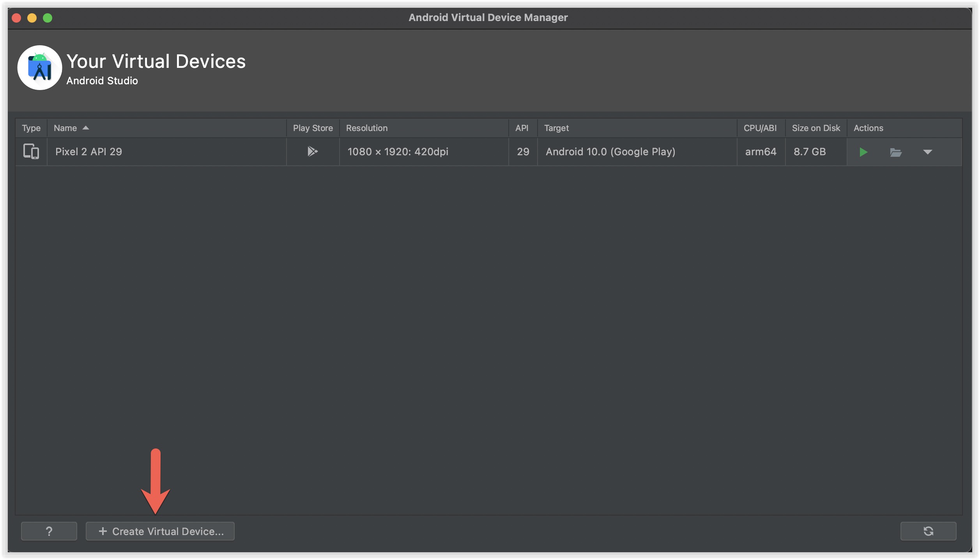This screenshot has height=560, width=980.
Task: Click the Android Studio logo
Action: point(39,68)
